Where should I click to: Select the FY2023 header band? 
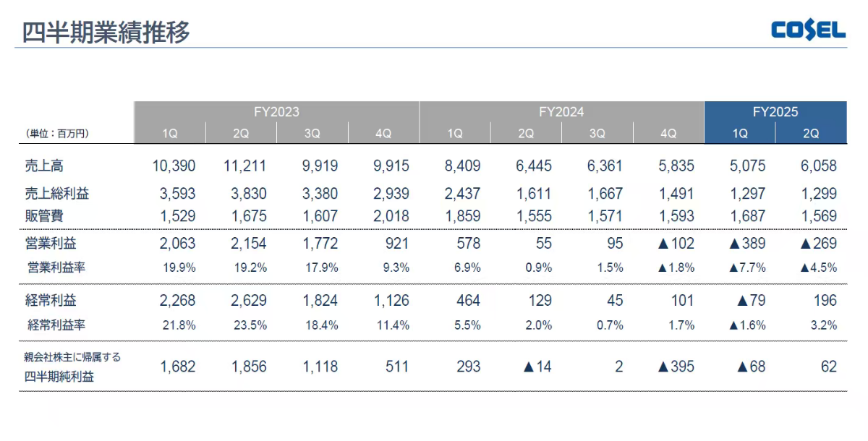tap(276, 112)
